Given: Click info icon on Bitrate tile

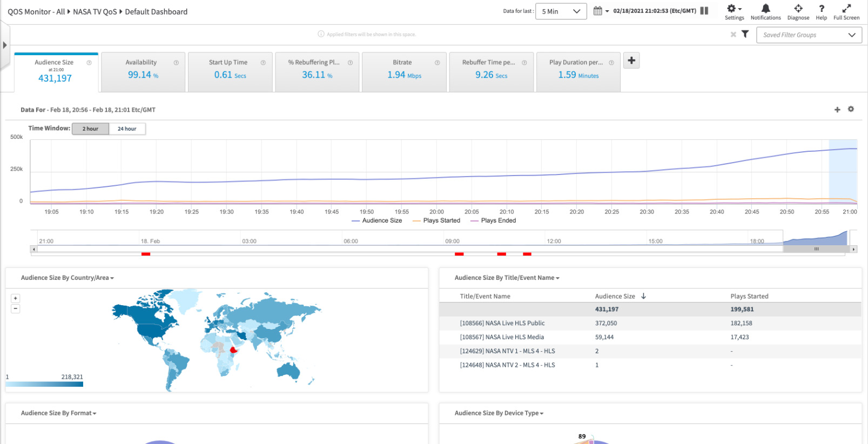Looking at the screenshot, I should point(437,63).
